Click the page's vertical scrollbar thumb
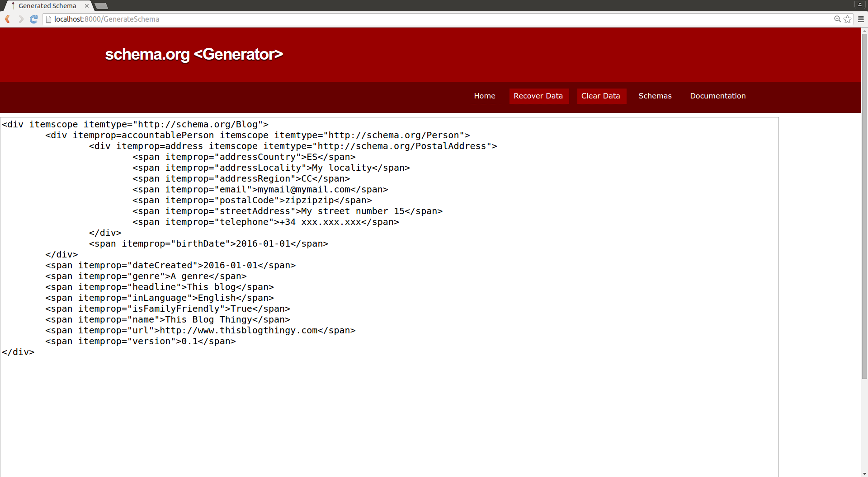This screenshot has width=868, height=477. (864, 203)
